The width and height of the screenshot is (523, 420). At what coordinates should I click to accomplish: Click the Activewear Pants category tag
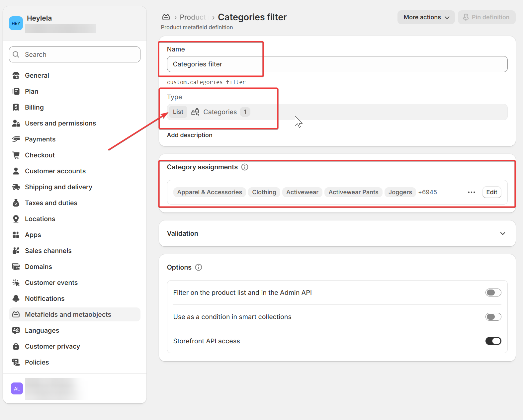pos(353,192)
